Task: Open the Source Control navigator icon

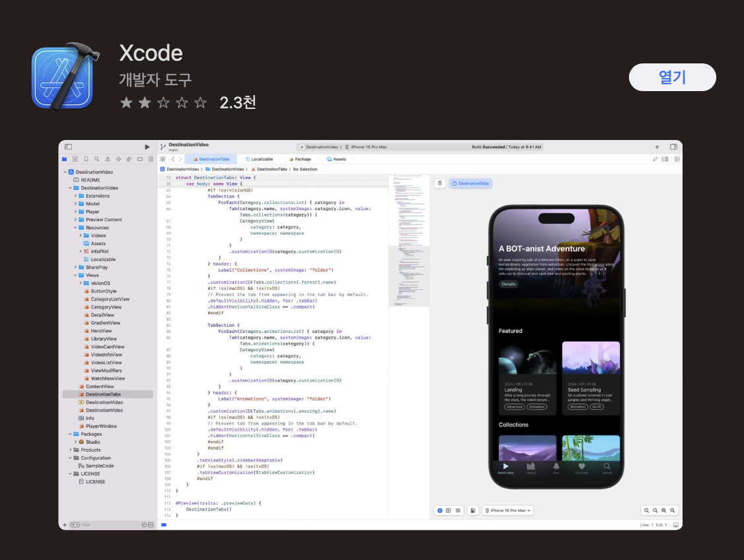Action: [75, 159]
